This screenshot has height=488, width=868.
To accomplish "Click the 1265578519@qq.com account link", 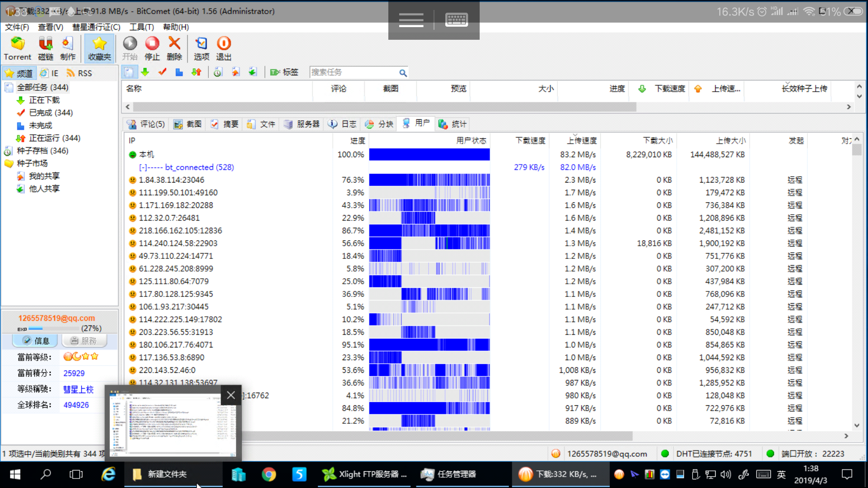I will point(57,318).
